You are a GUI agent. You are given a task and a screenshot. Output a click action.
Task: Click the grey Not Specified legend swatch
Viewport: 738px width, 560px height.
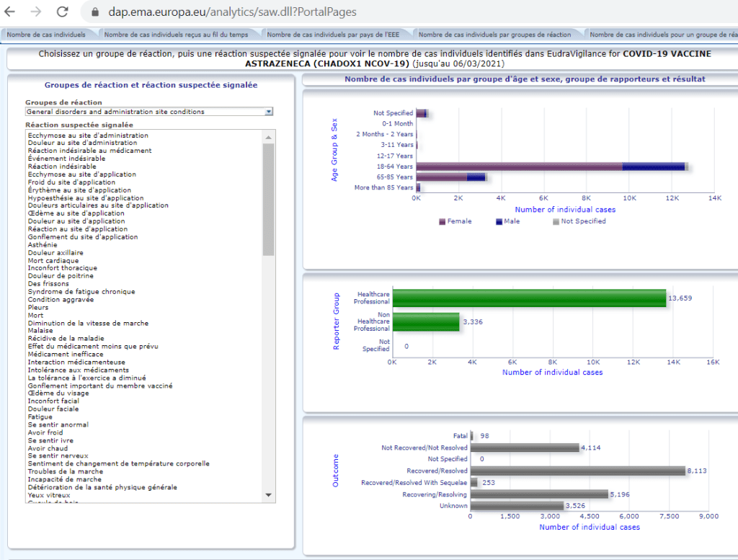point(556,221)
